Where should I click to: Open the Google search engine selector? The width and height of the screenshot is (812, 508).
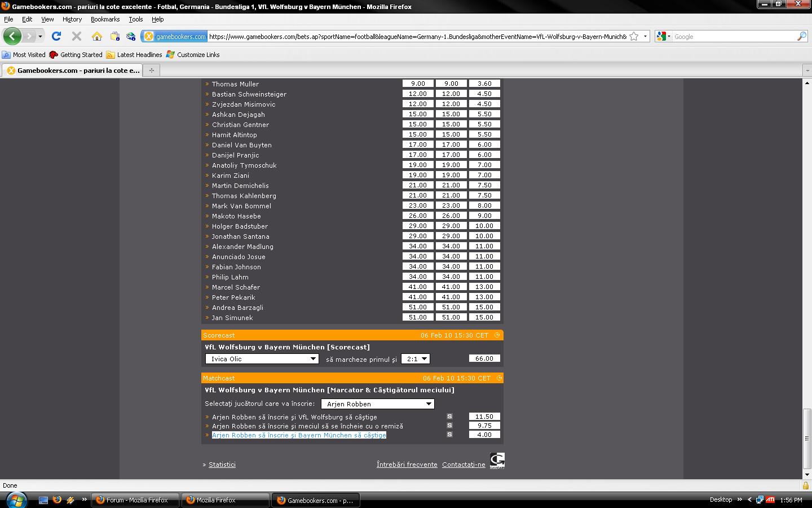tap(664, 36)
